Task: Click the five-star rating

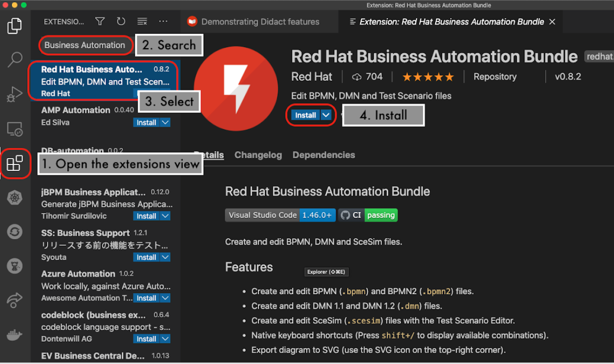Action: click(x=428, y=77)
